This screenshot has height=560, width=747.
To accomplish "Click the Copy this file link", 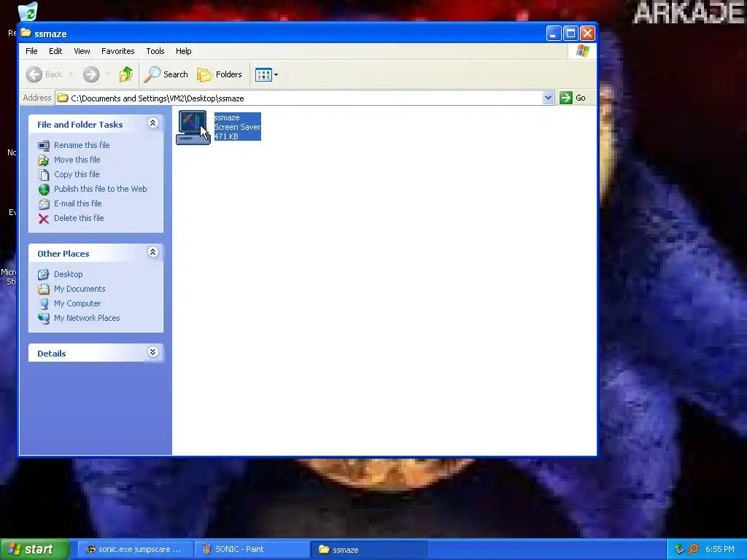I will (x=77, y=175).
